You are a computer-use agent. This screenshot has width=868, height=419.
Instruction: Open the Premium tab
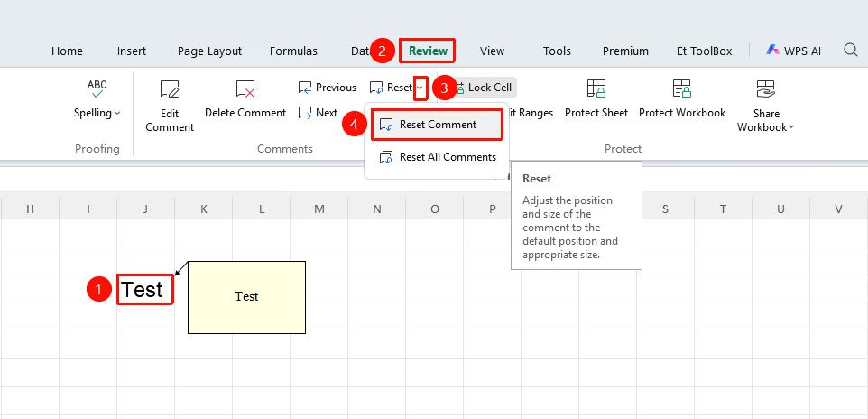(x=625, y=51)
